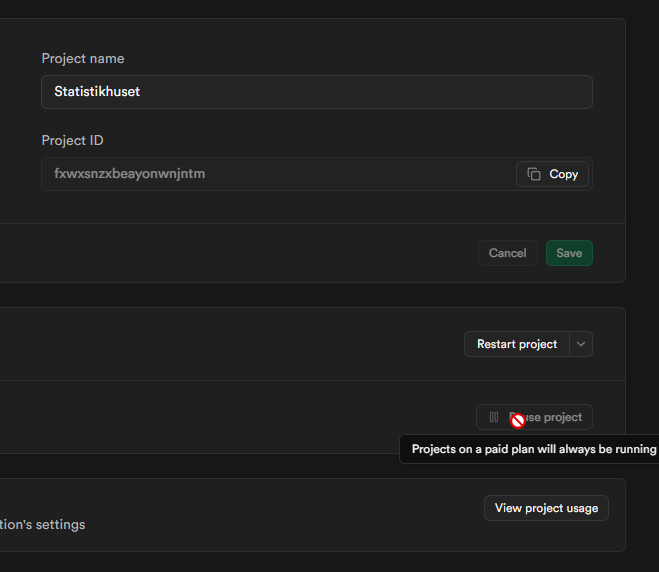Viewport: 659px width, 572px height.
Task: Click the truncated "tion's settings" text
Action: [42, 524]
